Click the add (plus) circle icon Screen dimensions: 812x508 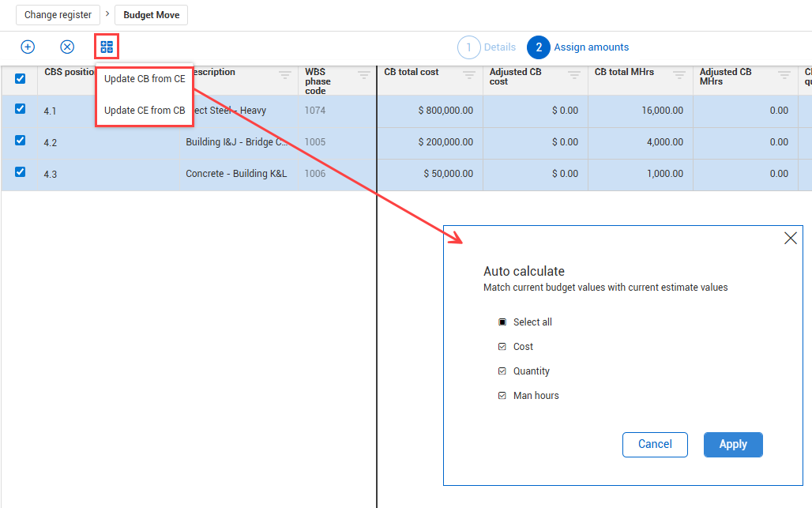click(28, 47)
